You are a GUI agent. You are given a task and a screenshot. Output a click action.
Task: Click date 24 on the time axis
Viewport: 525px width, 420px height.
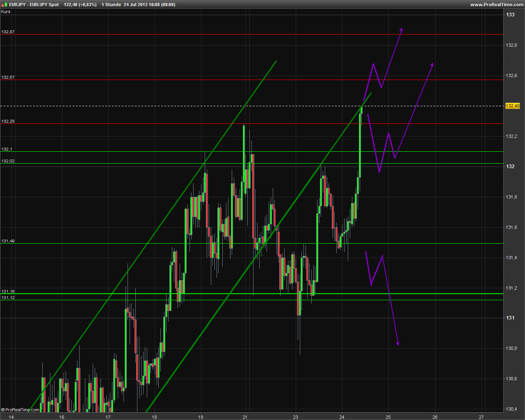click(342, 417)
